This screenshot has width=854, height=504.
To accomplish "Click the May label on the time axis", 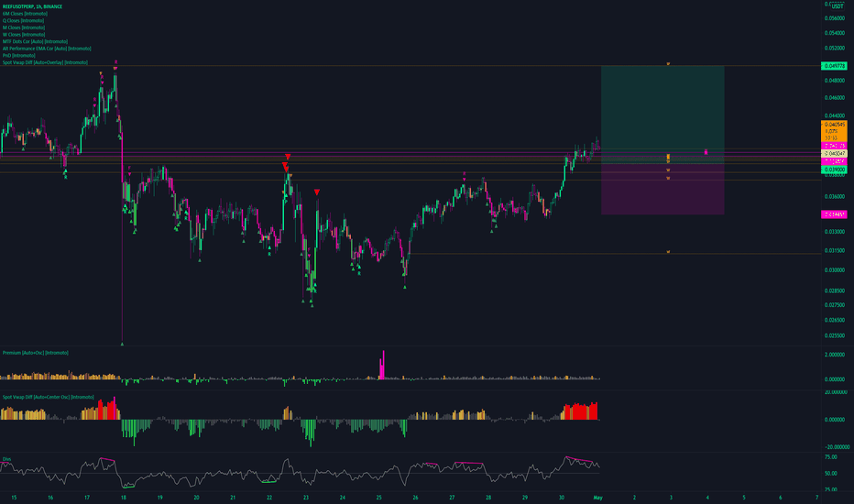I will click(598, 498).
